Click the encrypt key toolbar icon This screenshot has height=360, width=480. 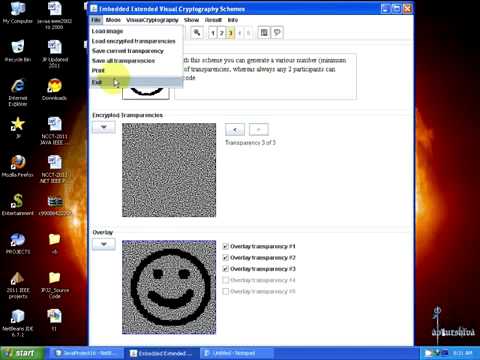[x=197, y=33]
